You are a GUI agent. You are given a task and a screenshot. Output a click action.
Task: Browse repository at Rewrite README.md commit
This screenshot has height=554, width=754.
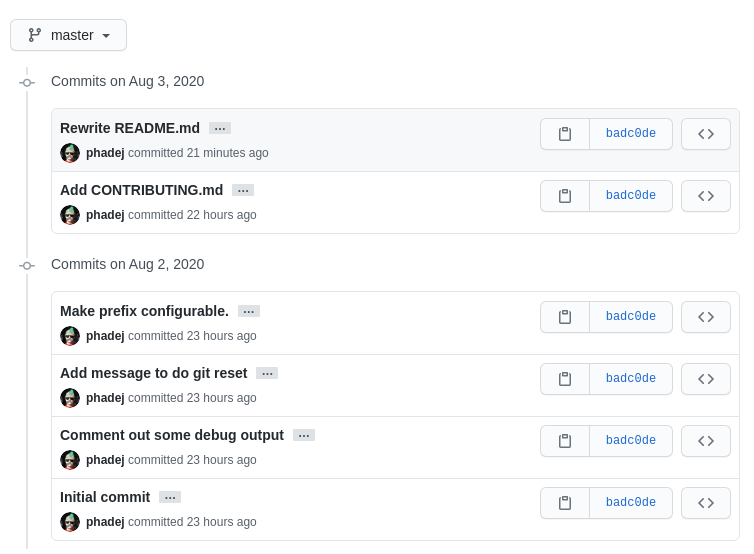[706, 134]
